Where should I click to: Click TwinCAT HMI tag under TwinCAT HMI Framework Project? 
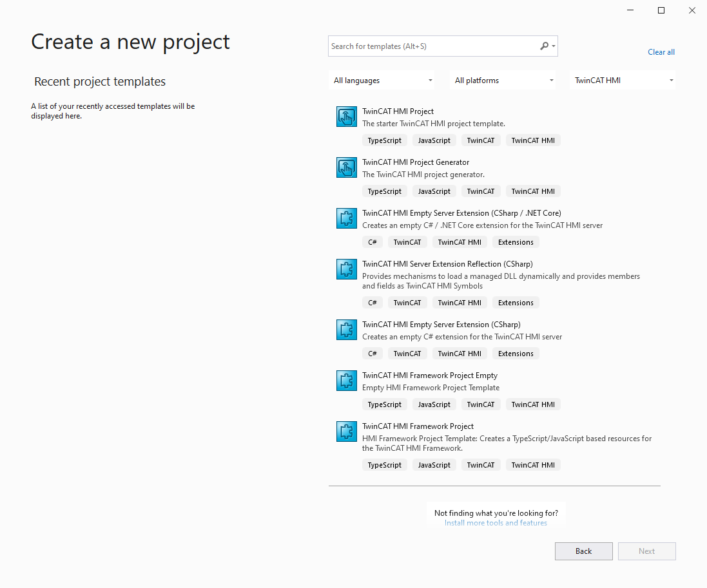(x=533, y=464)
